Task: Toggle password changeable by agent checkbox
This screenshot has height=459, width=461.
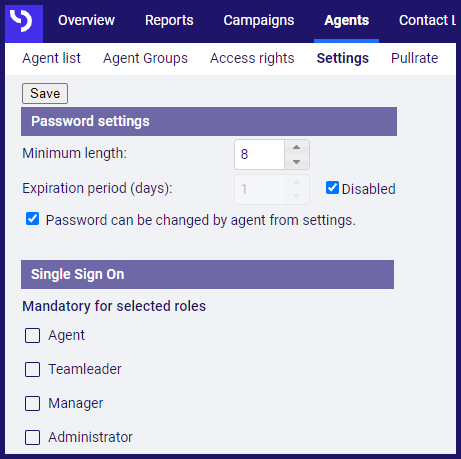Action: point(32,219)
